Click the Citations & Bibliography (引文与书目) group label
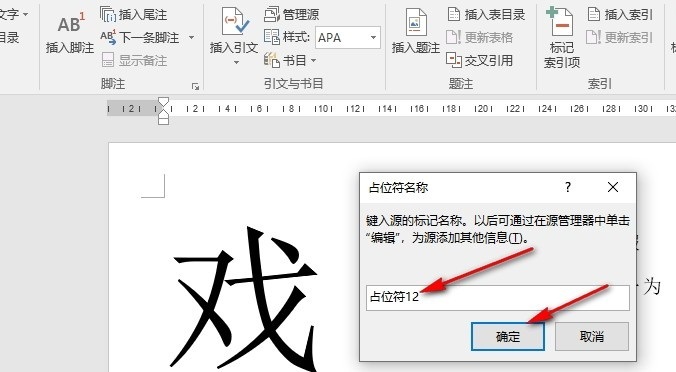The width and height of the screenshot is (676, 372). click(x=294, y=84)
